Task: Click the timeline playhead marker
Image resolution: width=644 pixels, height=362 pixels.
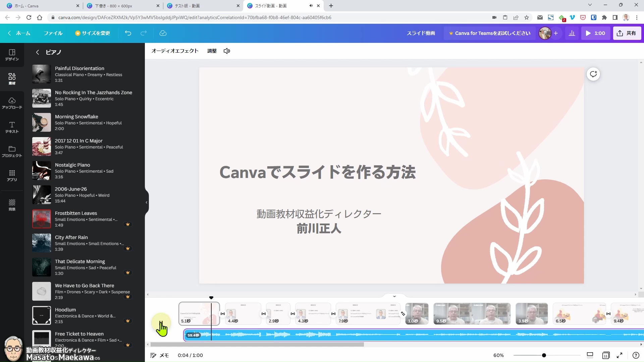Action: [x=211, y=298]
